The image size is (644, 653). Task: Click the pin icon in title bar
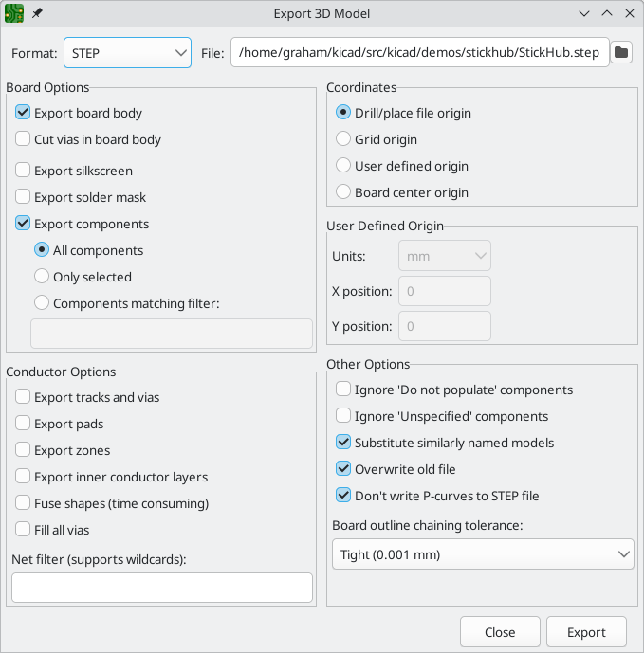coord(37,13)
